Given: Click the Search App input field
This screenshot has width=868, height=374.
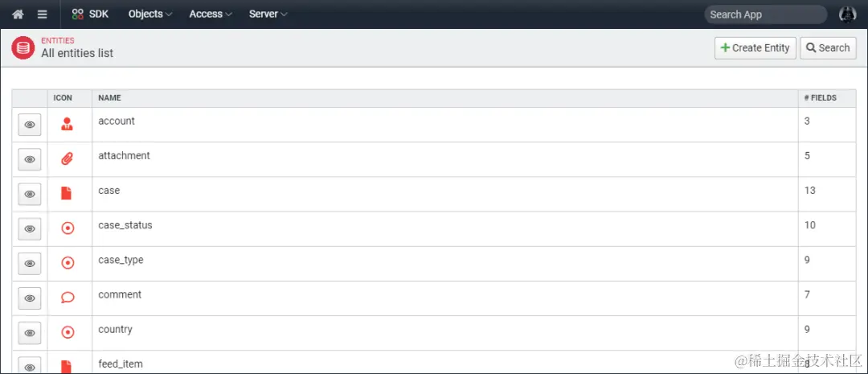Looking at the screenshot, I should pos(764,14).
